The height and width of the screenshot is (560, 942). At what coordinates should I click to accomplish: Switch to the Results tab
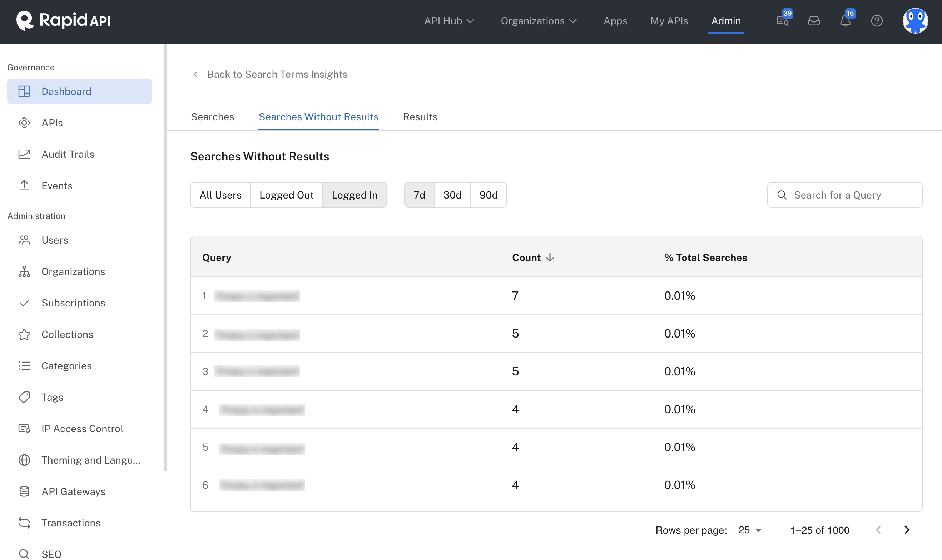(x=420, y=117)
